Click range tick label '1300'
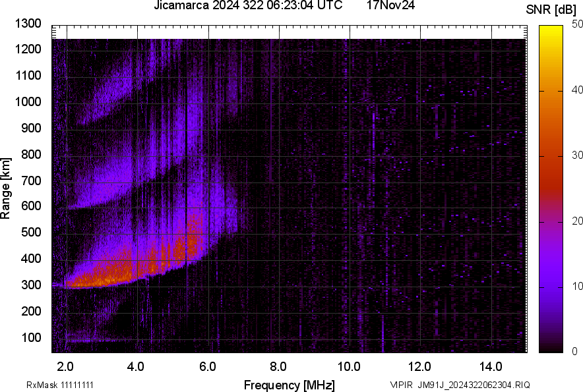The height and width of the screenshot is (392, 583). click(28, 24)
